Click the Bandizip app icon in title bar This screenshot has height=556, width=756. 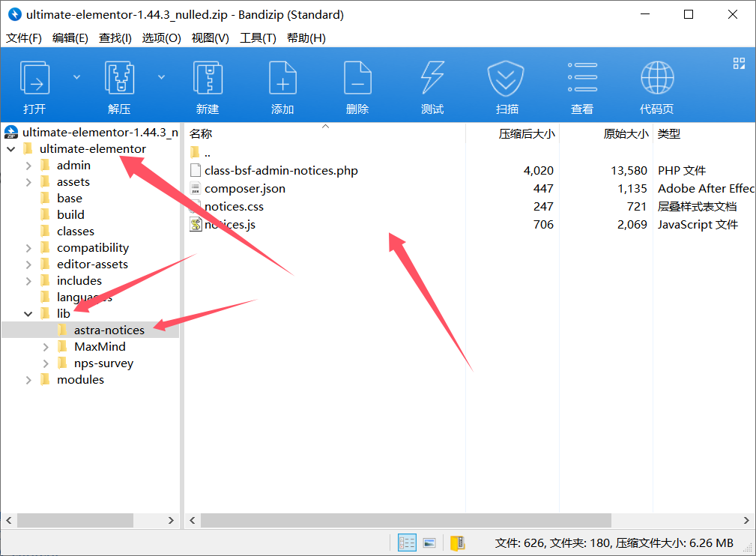[15, 14]
